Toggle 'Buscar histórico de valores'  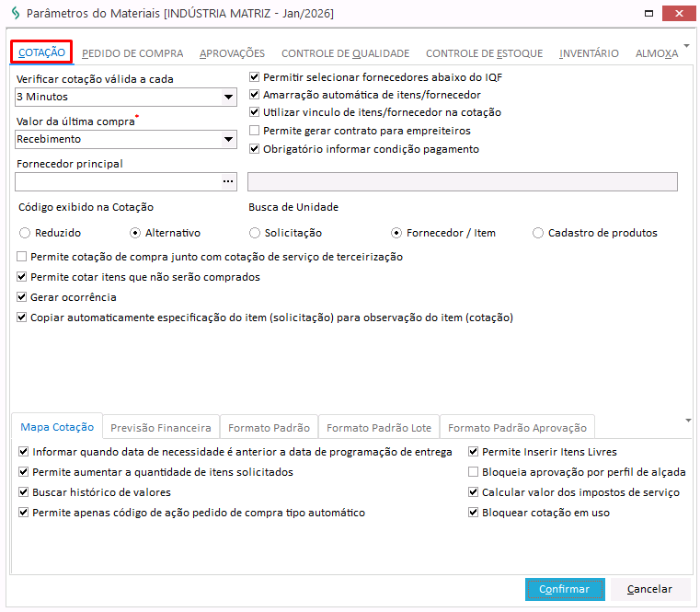click(23, 491)
